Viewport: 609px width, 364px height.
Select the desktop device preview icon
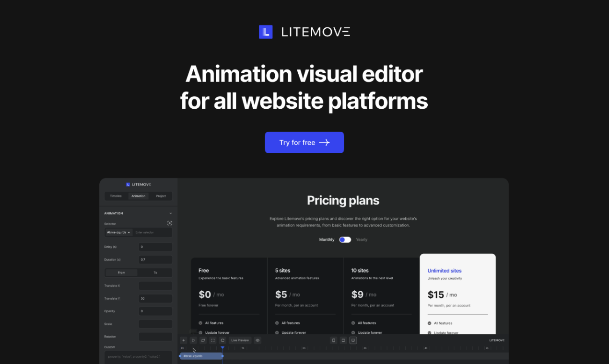[x=353, y=340]
